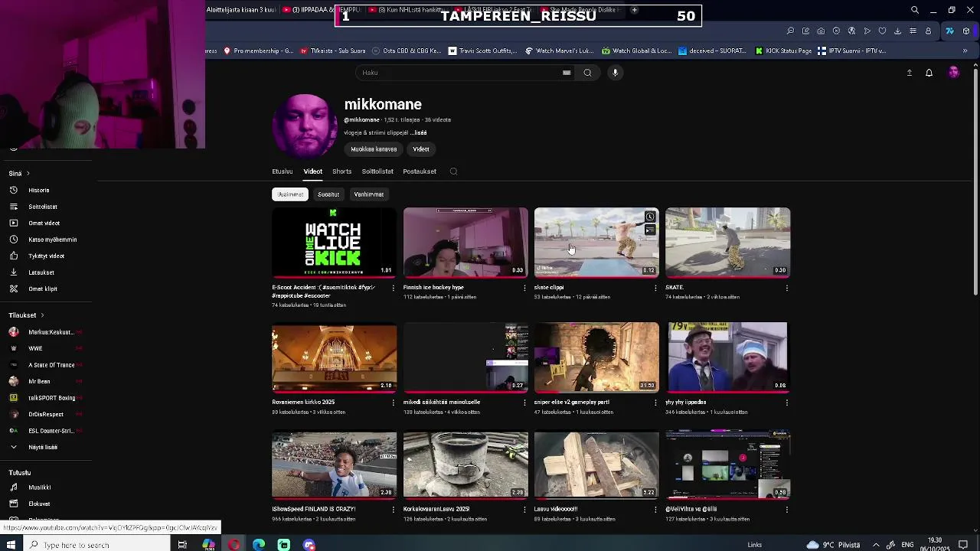Screen dimensions: 980x551
Task: Switch to the Shorts channel tab
Action: (x=341, y=171)
